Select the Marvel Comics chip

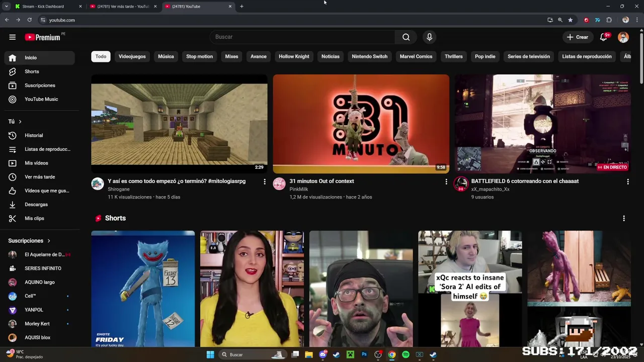(416, 56)
